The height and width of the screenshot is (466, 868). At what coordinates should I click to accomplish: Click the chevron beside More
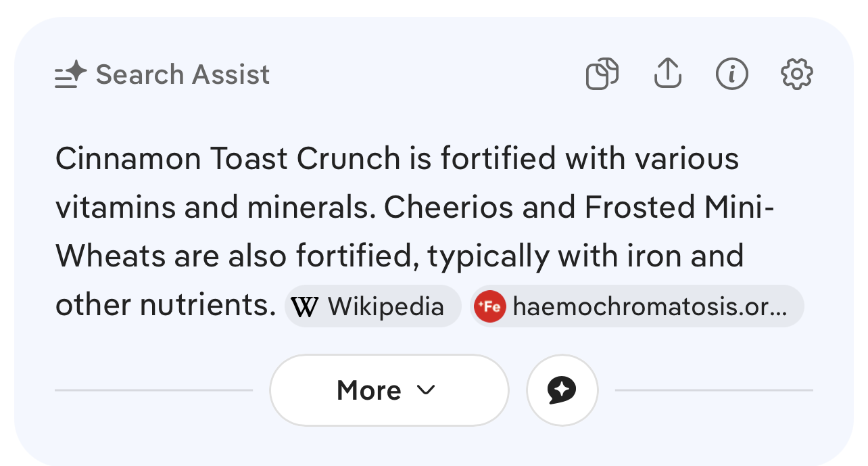[426, 390]
